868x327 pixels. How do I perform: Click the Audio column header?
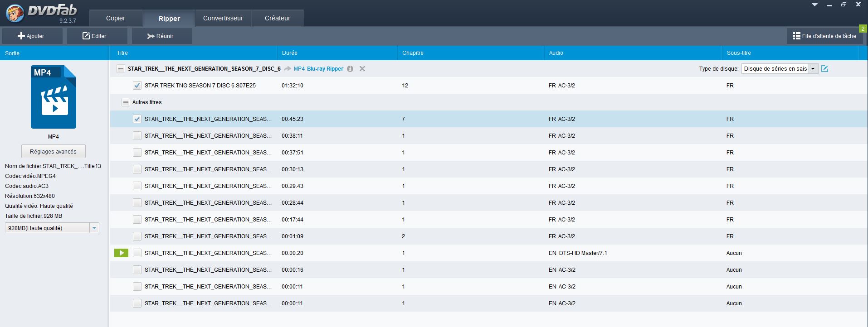coord(633,53)
